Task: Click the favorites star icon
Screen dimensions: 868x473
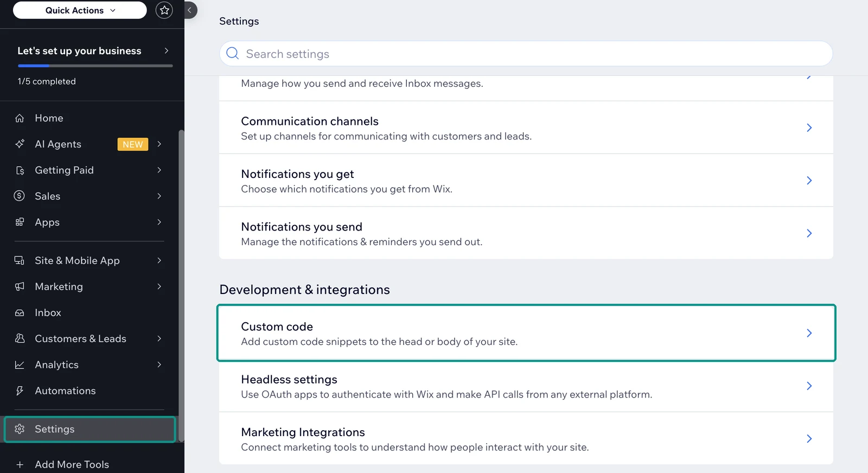Action: click(x=164, y=10)
